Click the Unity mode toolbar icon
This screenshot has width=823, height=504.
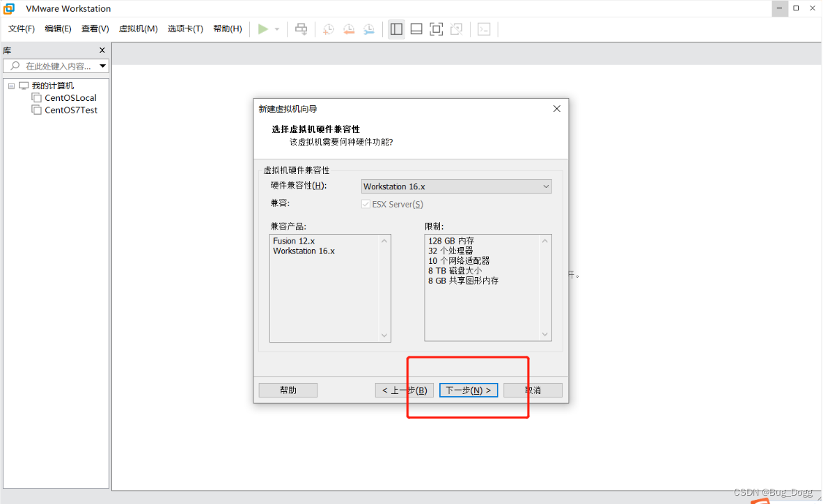tap(457, 29)
